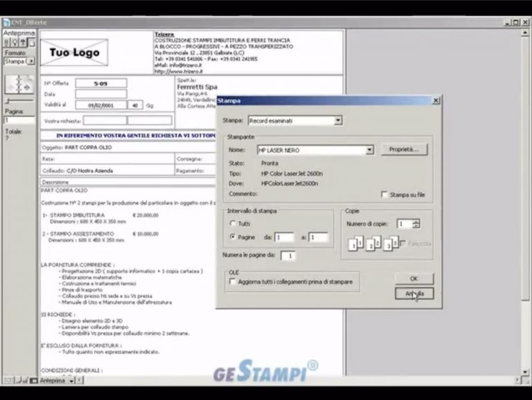Click the 'Numera le pagine da' input field

tap(287, 256)
